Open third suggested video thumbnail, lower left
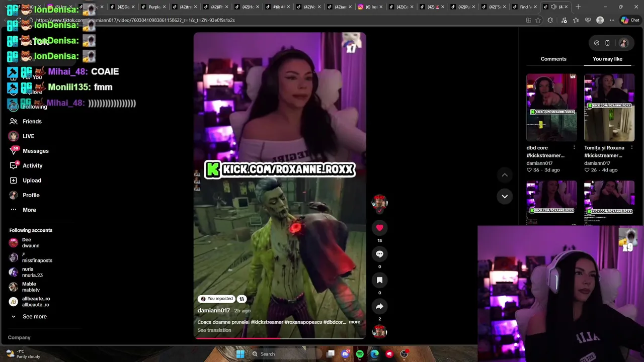The height and width of the screenshot is (362, 644). click(551, 203)
